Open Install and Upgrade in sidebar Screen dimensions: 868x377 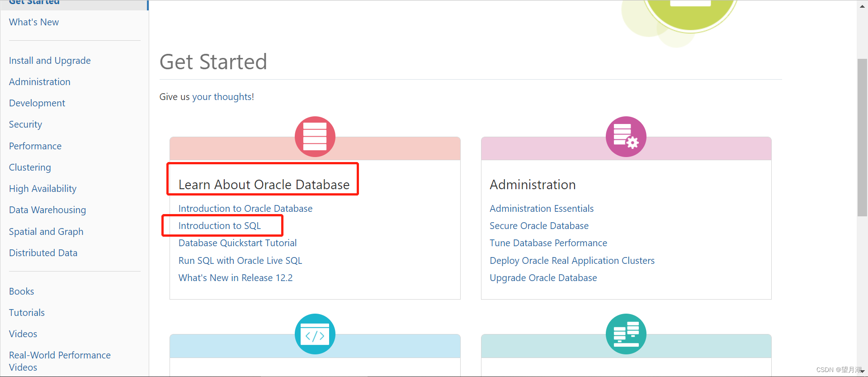coord(50,61)
